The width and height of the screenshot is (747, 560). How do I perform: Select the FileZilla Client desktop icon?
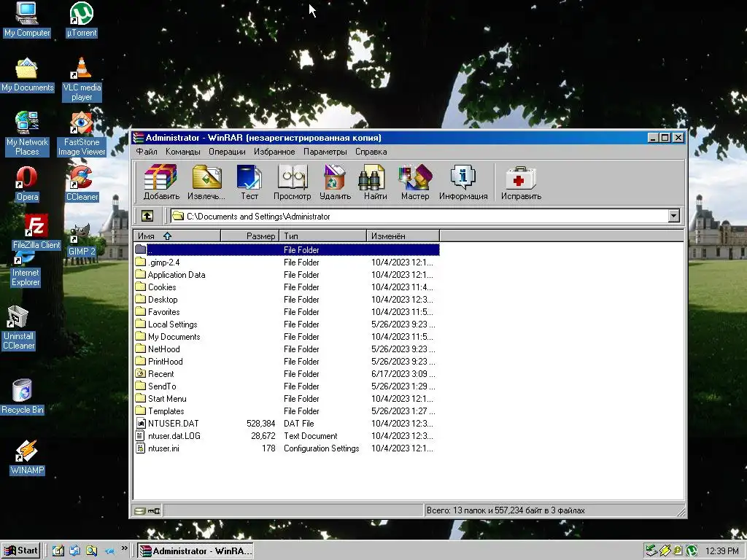(x=36, y=233)
